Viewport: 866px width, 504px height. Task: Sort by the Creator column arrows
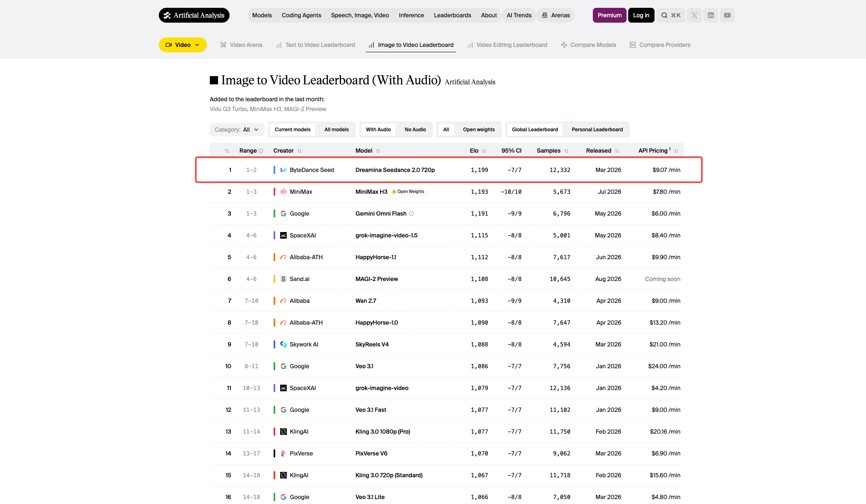point(300,151)
